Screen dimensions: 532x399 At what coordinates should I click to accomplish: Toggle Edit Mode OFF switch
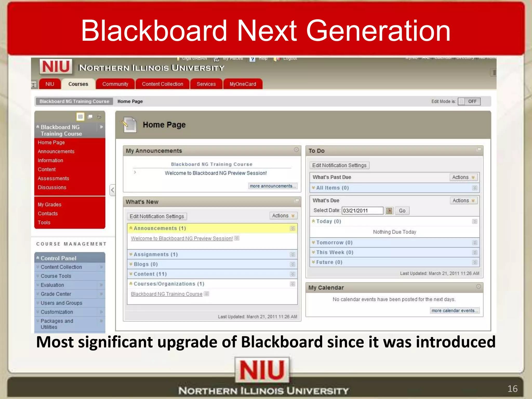[469, 101]
